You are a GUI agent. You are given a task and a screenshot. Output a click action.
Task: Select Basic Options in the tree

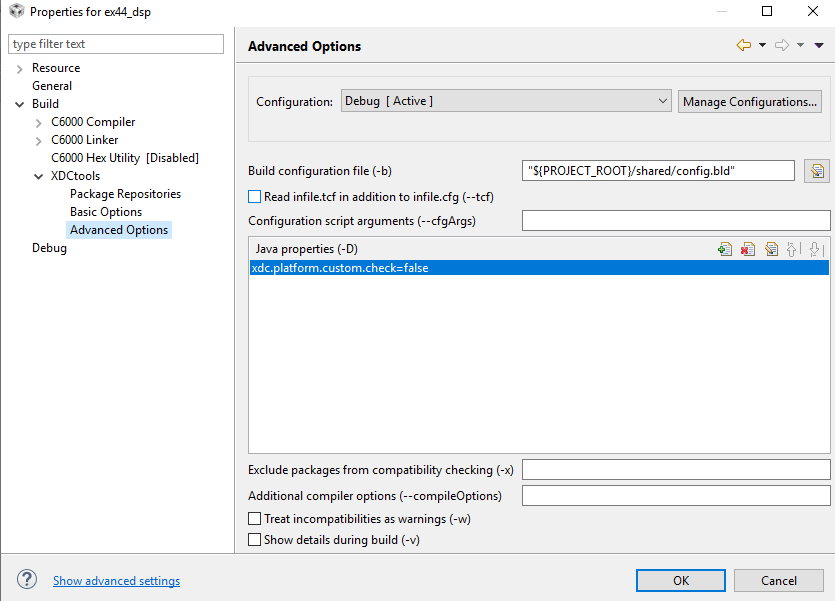(x=106, y=212)
